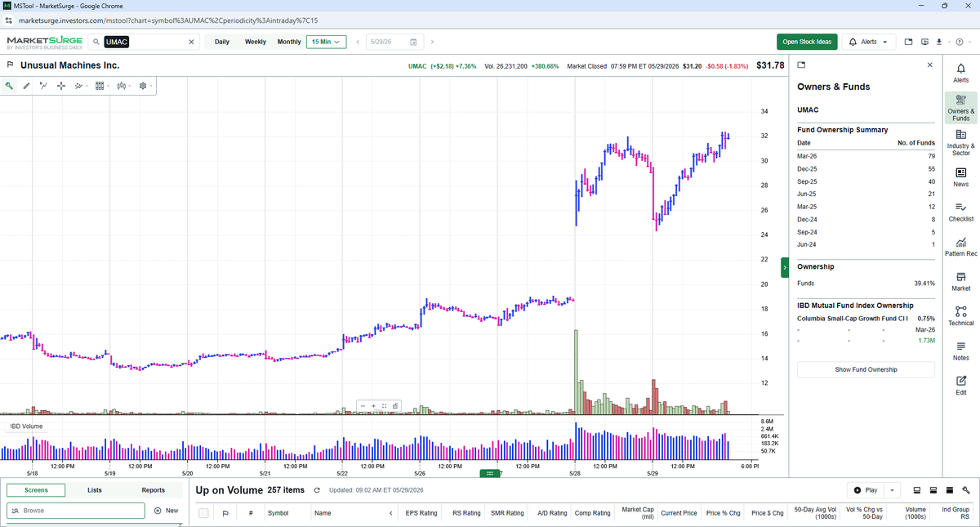Refresh the Up on Volume list
Viewport: 980px width, 527px height.
tap(317, 490)
